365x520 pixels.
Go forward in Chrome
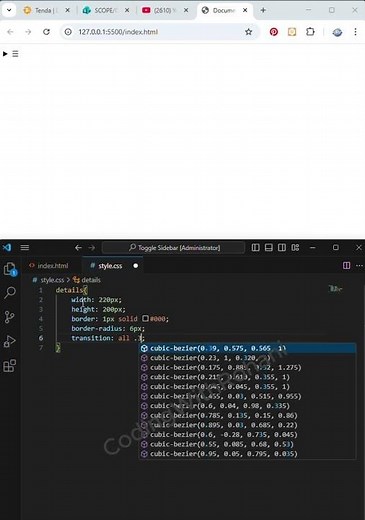tap(28, 32)
